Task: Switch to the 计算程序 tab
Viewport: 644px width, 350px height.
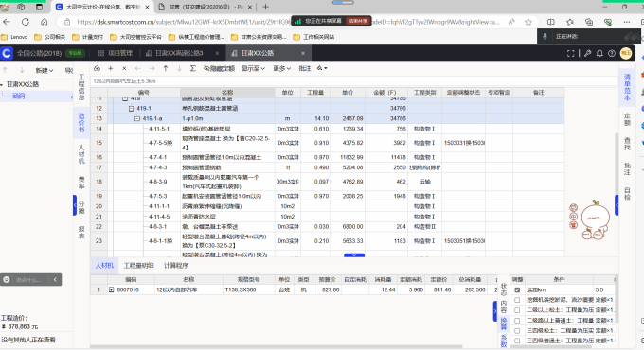Action: (176, 266)
